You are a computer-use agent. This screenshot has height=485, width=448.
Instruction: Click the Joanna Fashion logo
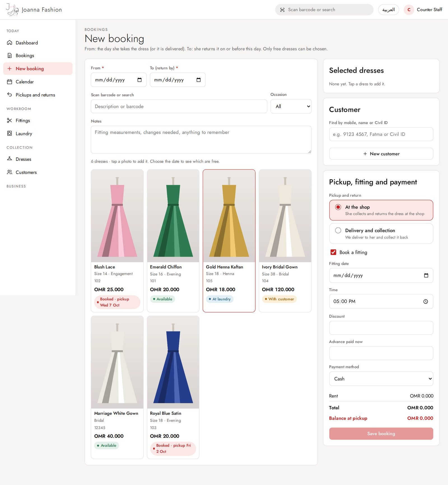pyautogui.click(x=34, y=10)
